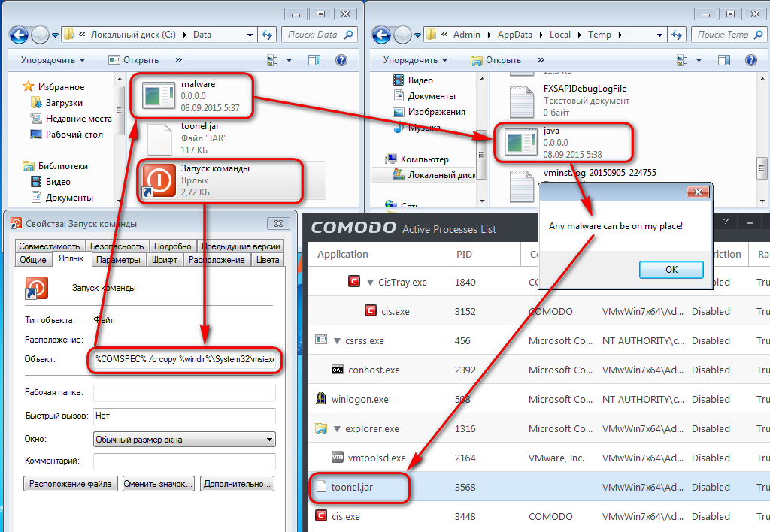The image size is (770, 532).
Task: Click Расположение файла button
Action: (x=70, y=483)
